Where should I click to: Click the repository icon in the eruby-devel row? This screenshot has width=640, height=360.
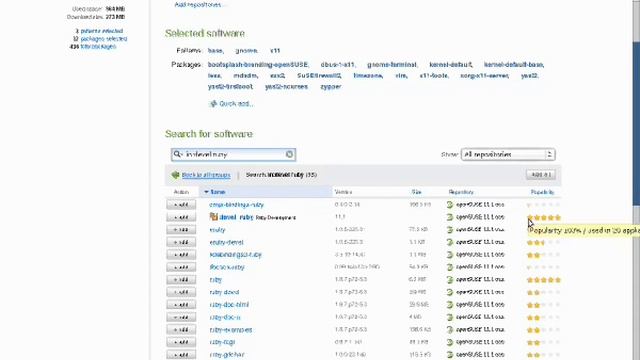tap(450, 242)
